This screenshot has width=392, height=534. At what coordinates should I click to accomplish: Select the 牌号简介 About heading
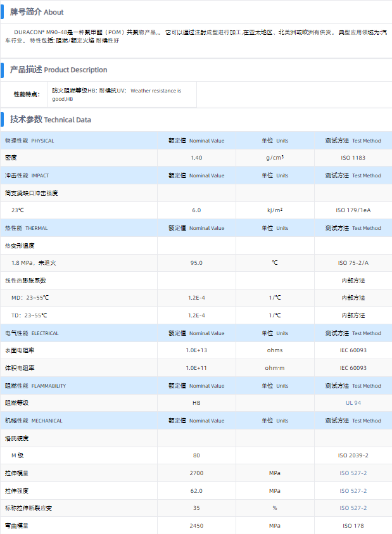point(37,12)
